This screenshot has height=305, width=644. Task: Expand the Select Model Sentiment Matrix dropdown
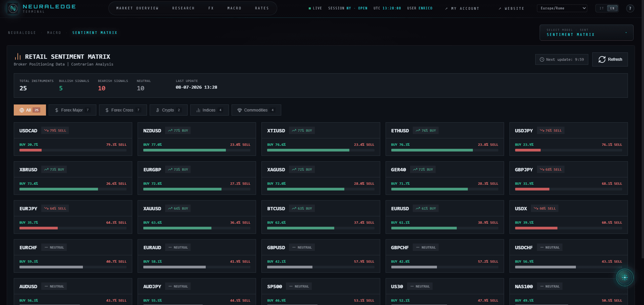pos(586,33)
